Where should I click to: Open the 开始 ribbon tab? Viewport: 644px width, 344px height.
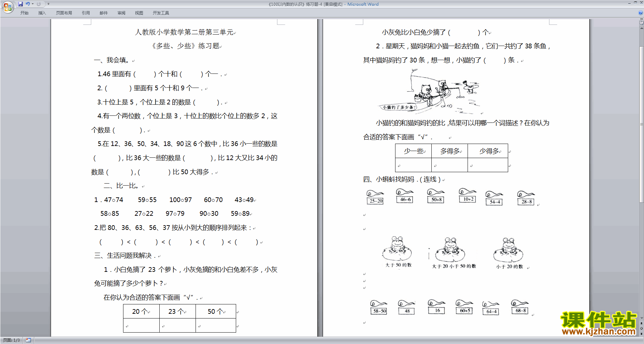click(24, 13)
